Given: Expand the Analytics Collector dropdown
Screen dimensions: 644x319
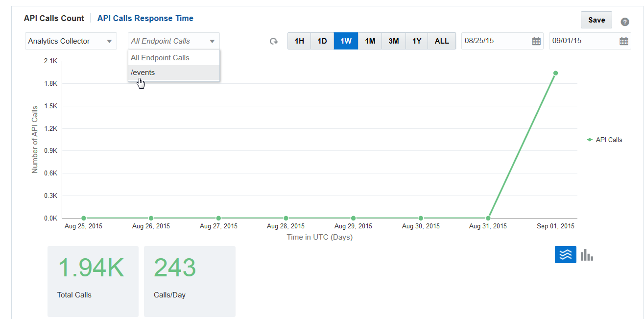Looking at the screenshot, I should [x=71, y=41].
